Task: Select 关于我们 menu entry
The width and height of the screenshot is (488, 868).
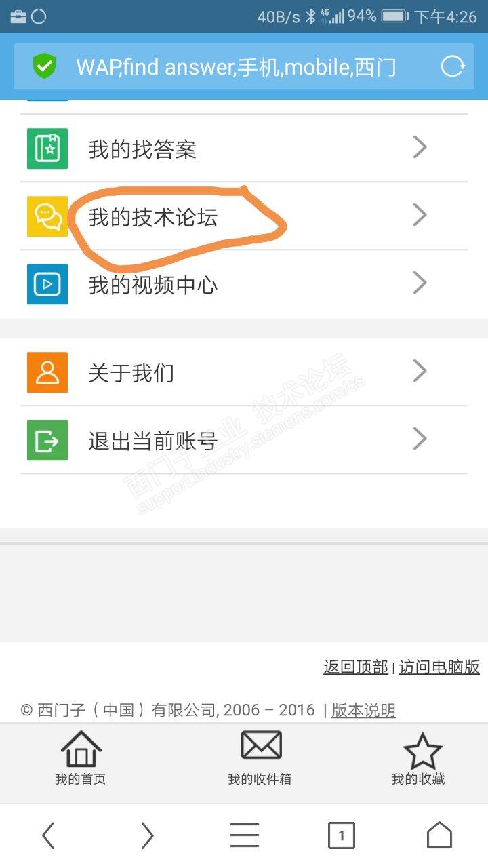Action: pos(244,372)
